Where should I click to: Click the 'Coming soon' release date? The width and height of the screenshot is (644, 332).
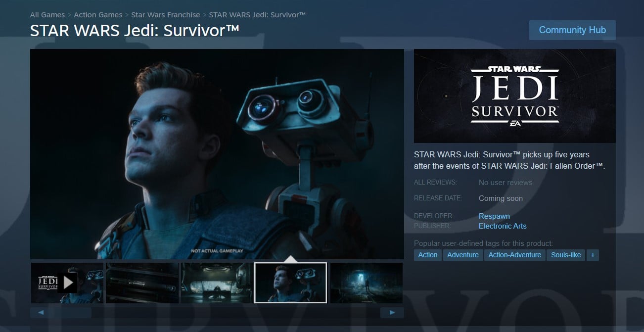click(501, 198)
